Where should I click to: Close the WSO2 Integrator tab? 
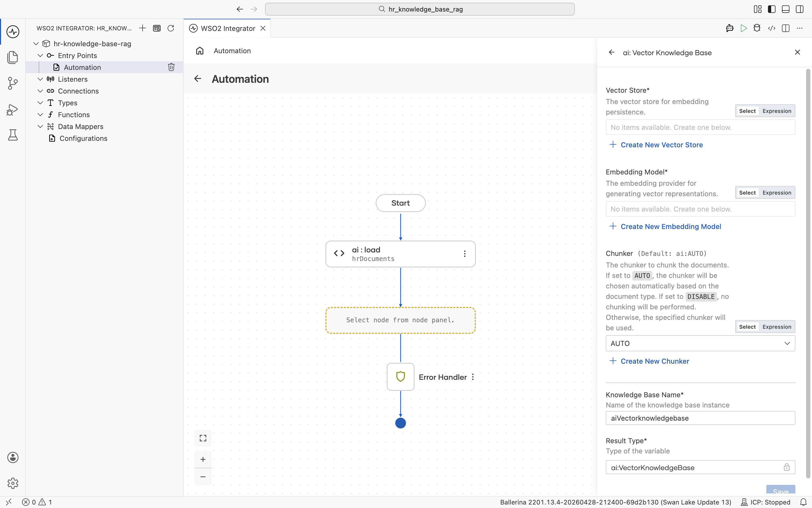[263, 28]
